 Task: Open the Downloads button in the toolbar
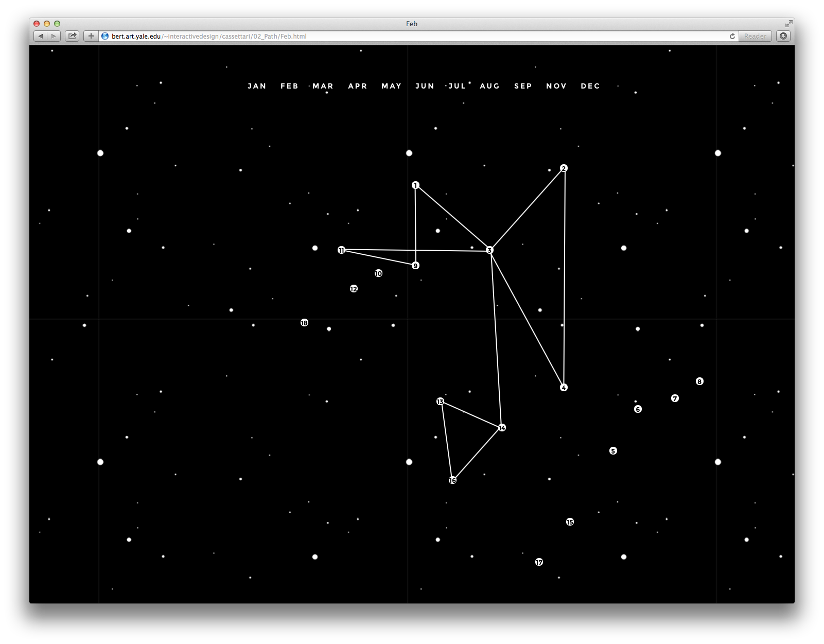(783, 36)
